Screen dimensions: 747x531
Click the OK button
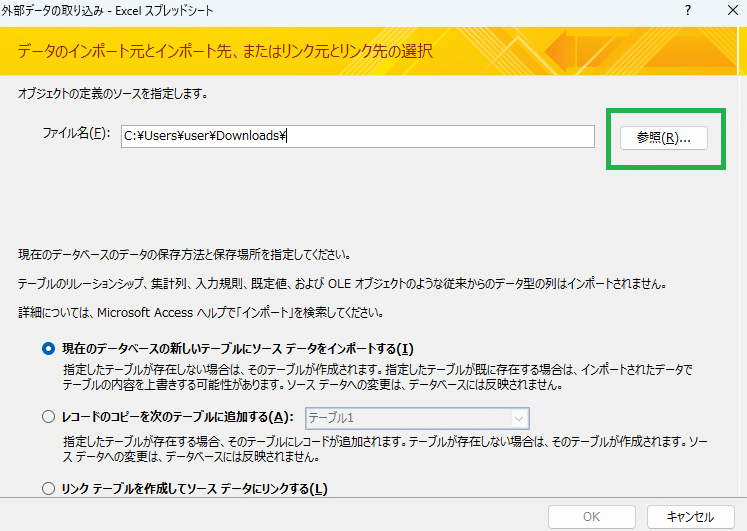pos(592,517)
